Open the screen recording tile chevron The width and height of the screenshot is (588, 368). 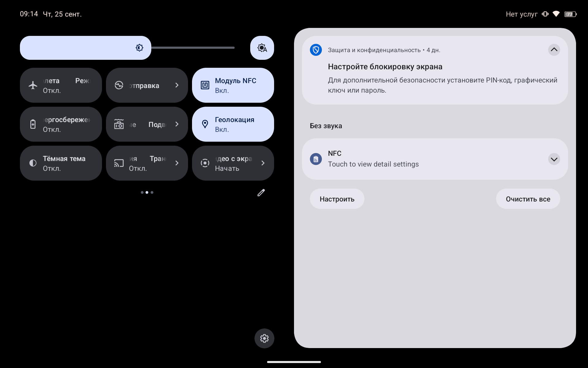point(263,163)
